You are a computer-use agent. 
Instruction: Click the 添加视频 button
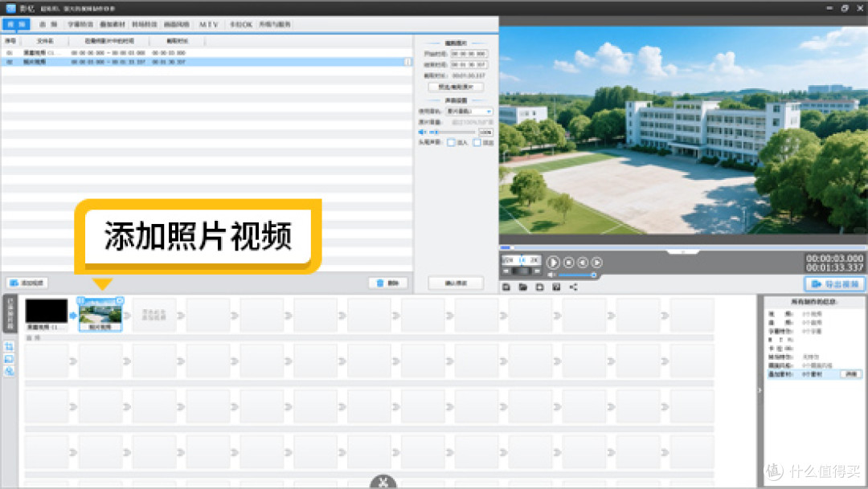pos(27,283)
